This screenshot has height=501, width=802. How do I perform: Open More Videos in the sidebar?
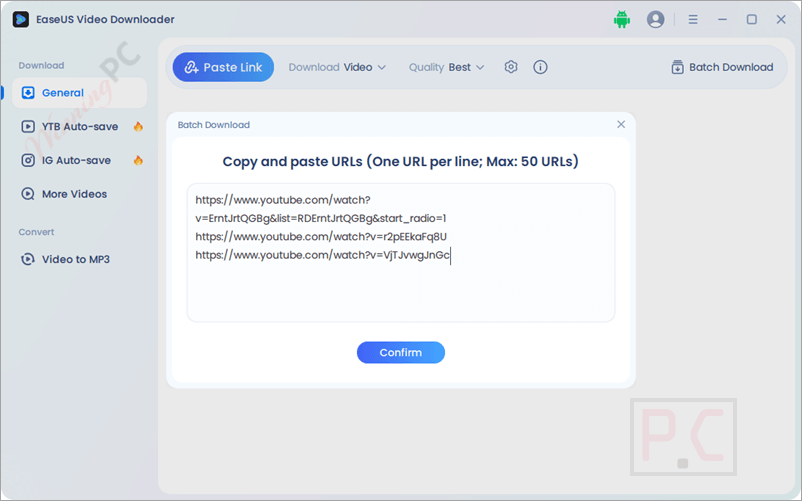tap(79, 194)
